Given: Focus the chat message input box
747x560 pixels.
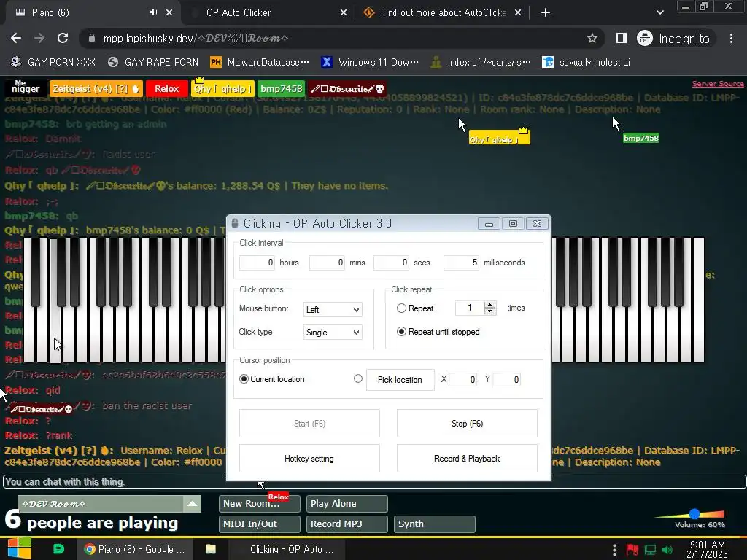Looking at the screenshot, I should (x=374, y=482).
